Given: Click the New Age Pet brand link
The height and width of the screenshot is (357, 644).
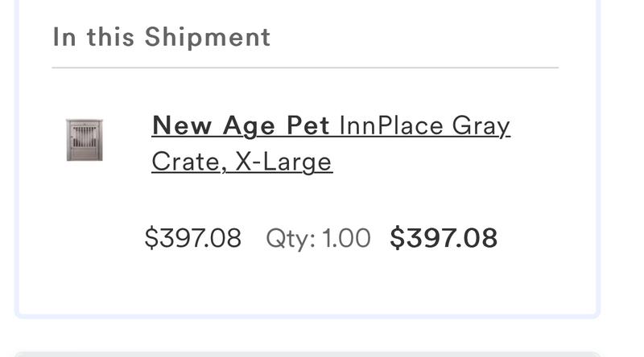Looking at the screenshot, I should click(240, 126).
